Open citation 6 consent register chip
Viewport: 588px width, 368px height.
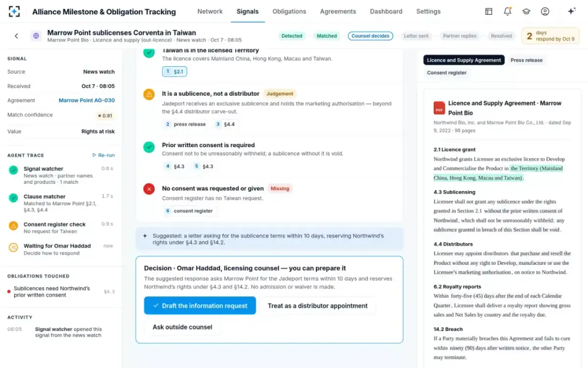[189, 211]
